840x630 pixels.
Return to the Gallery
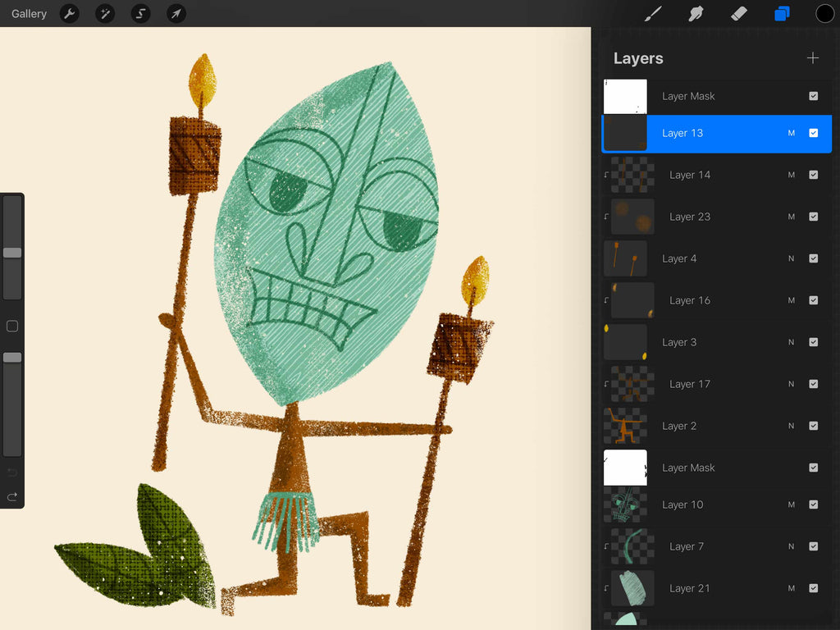coord(29,14)
